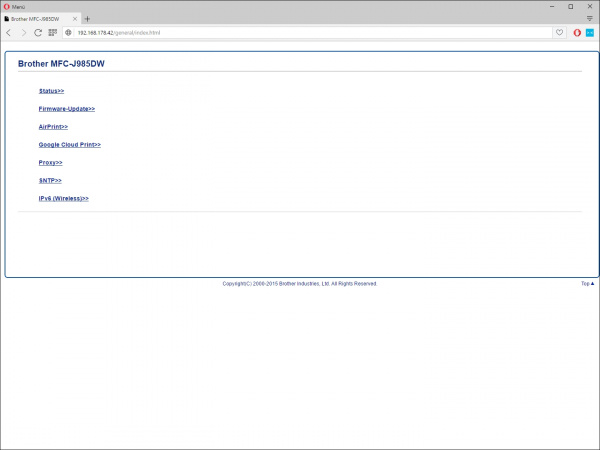Bookmark page with the heart icon
600x450 pixels.
point(559,32)
